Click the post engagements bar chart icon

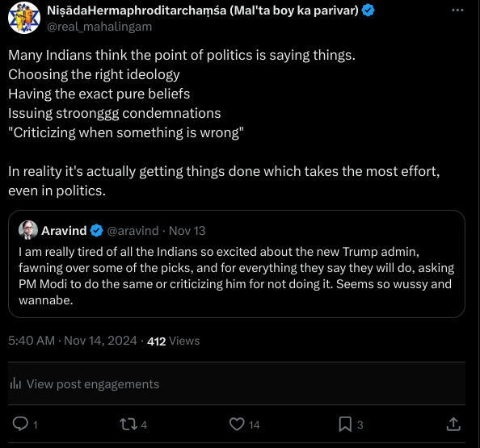click(15, 383)
